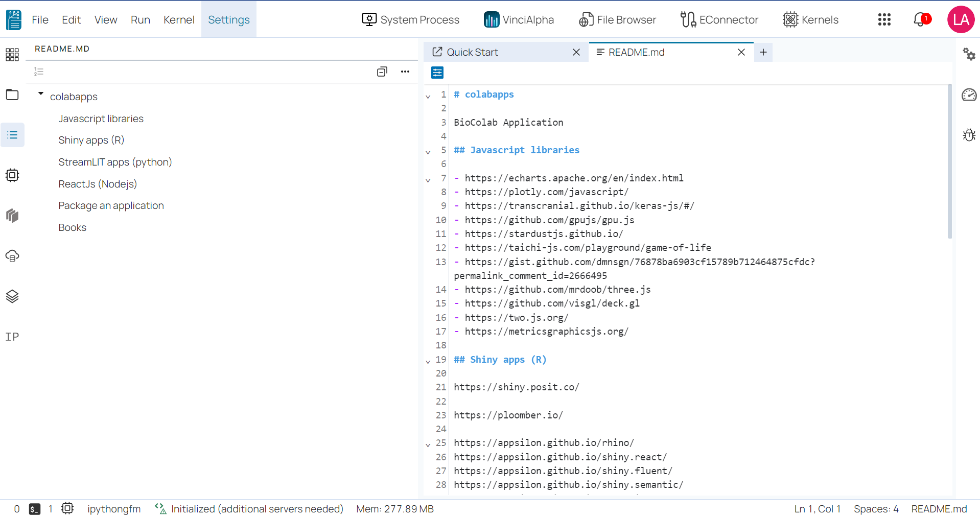Viewport: 980px width, 516px height.
Task: Collapse the colabapps tree node
Action: pyautogui.click(x=41, y=93)
